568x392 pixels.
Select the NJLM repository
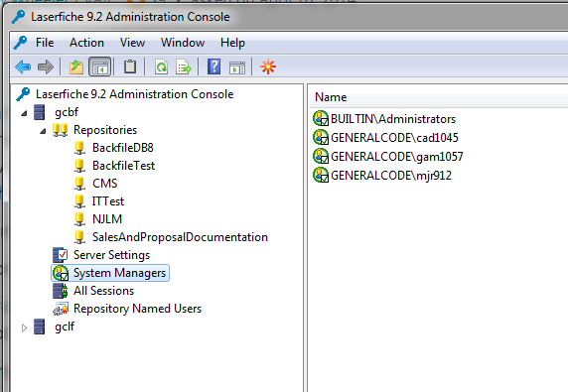pyautogui.click(x=107, y=219)
